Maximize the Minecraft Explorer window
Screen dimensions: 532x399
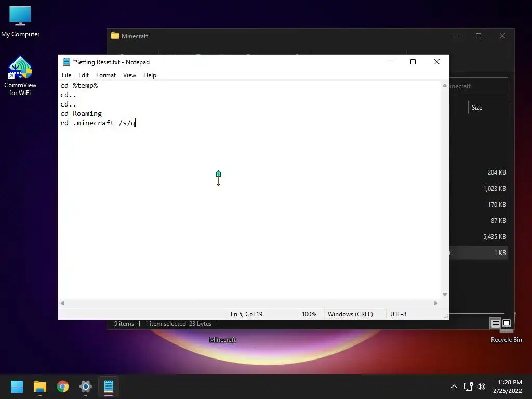478,36
